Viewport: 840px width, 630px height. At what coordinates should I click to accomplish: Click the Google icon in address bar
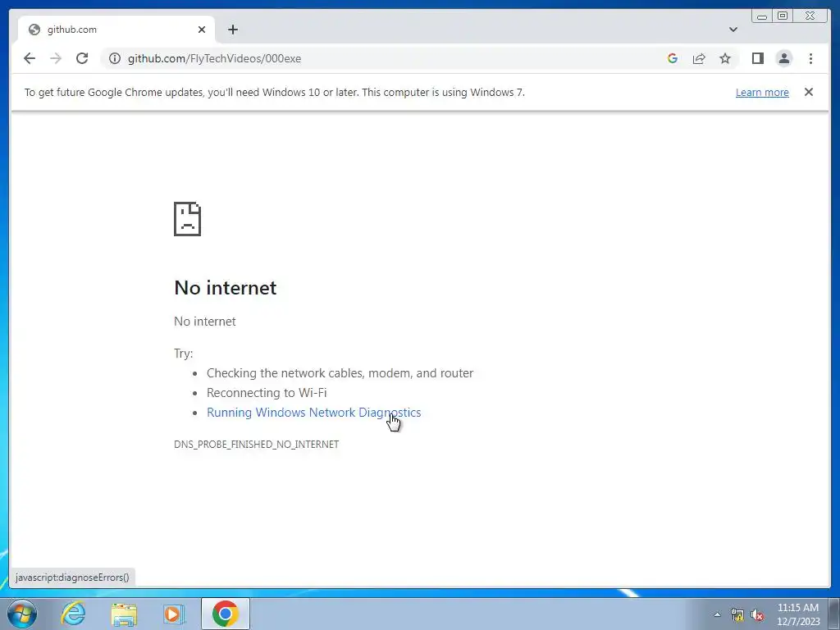point(673,58)
